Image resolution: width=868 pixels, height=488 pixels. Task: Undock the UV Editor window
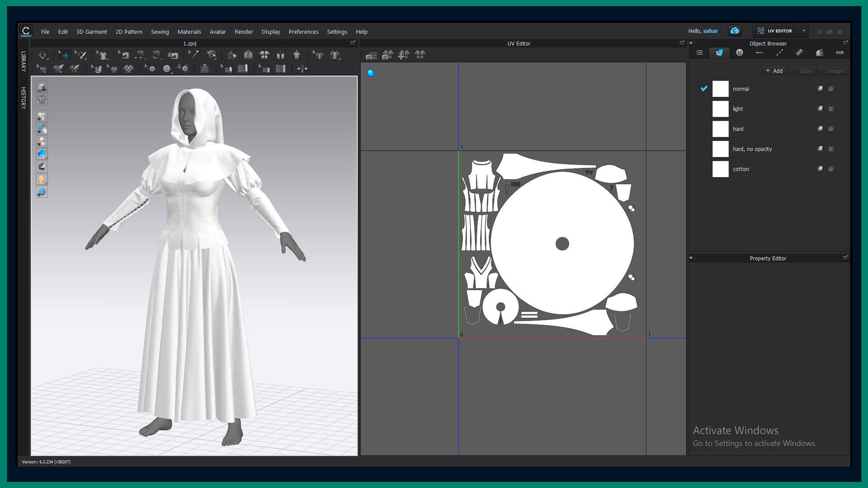tap(682, 42)
